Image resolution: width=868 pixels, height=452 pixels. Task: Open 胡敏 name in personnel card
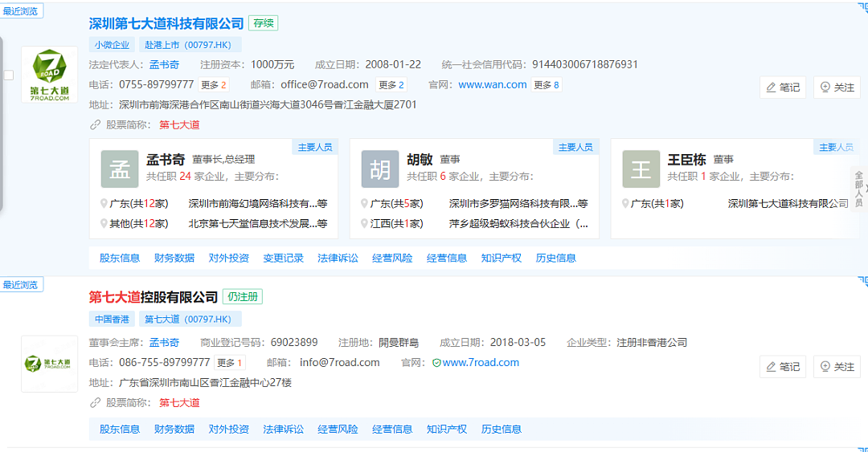coord(420,159)
